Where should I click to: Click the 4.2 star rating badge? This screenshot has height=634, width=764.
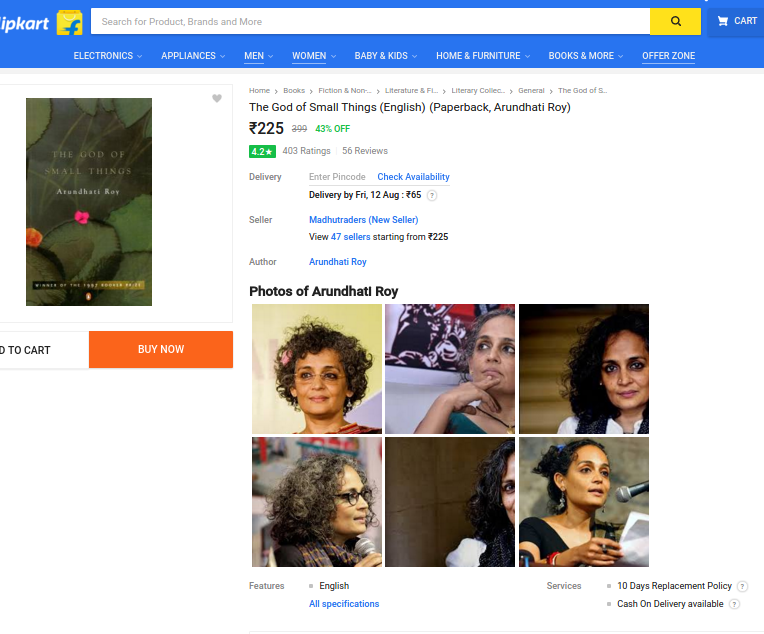tap(262, 152)
